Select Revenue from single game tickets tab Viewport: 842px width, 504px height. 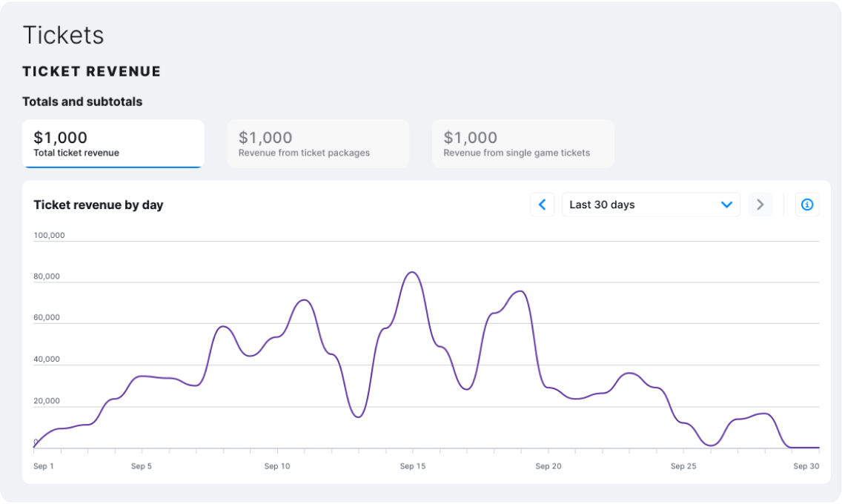[x=523, y=144]
